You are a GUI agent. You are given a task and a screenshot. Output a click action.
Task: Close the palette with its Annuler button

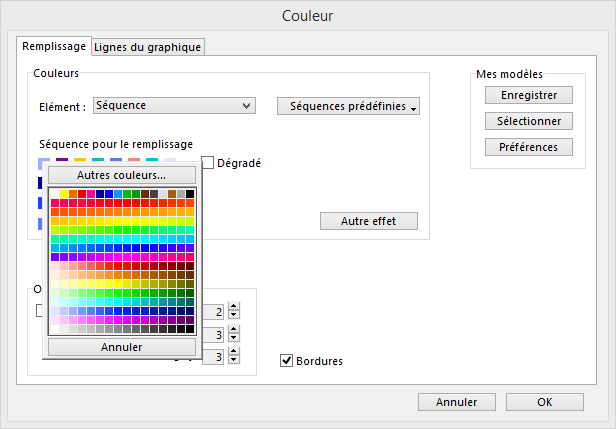122,347
